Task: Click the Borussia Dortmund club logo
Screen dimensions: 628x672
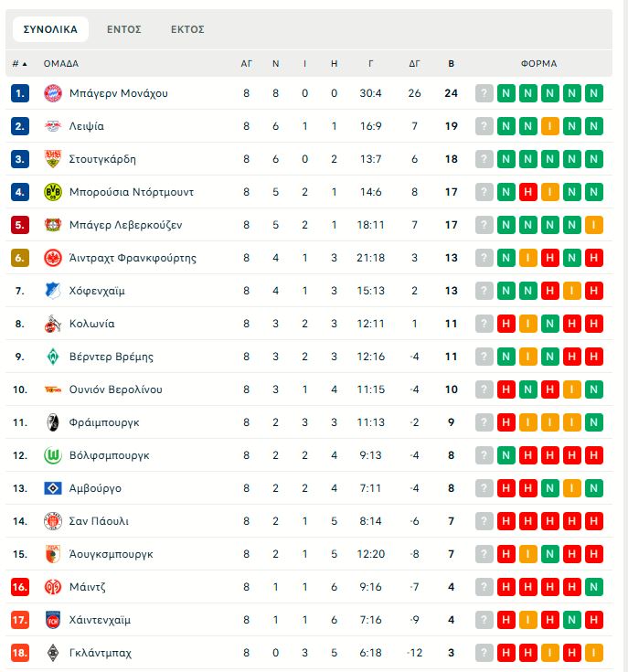Action: click(x=52, y=192)
